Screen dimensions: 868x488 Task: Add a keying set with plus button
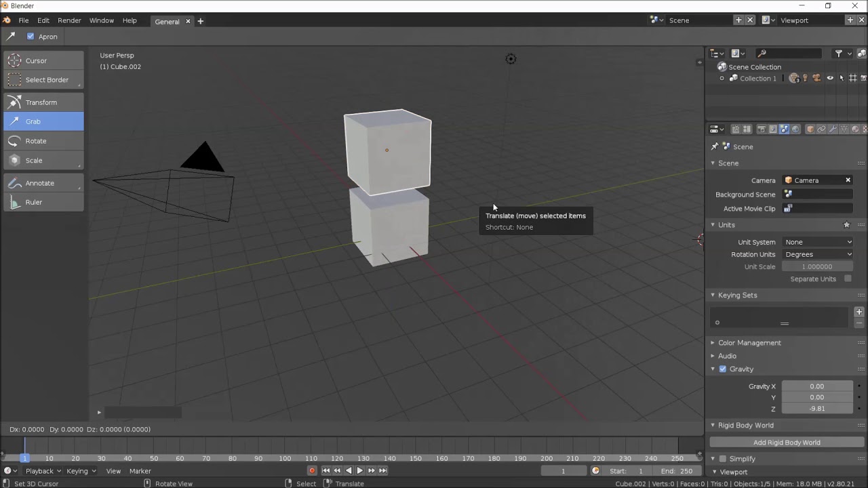point(859,312)
